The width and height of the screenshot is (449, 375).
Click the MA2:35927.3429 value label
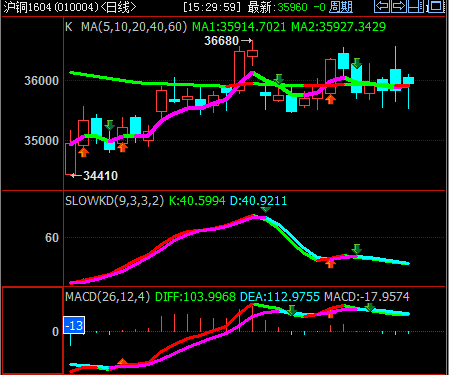(x=338, y=27)
